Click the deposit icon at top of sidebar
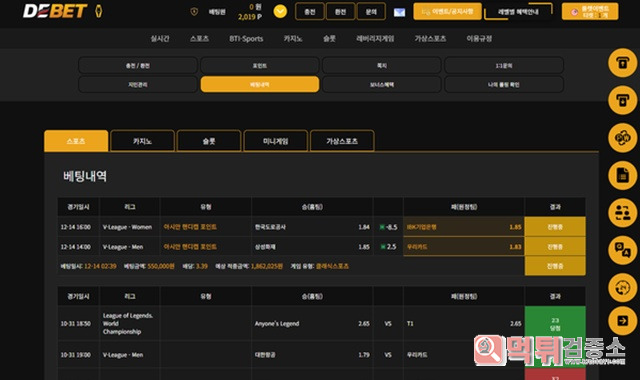This screenshot has height=380, width=640. point(622,63)
